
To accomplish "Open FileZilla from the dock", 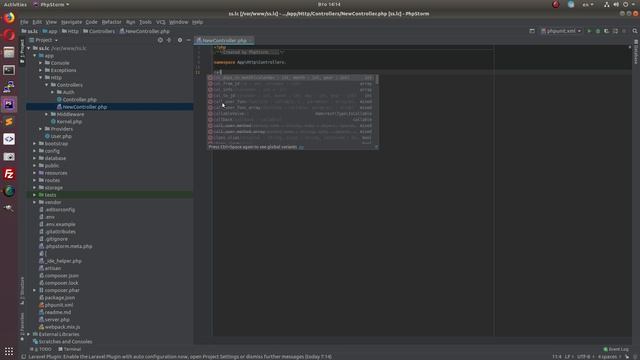I will (9, 174).
